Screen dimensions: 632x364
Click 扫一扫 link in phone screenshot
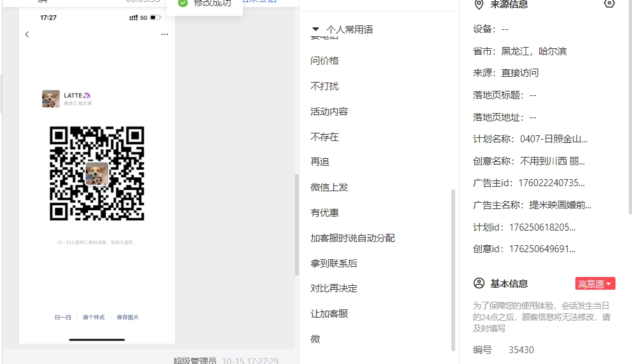(x=63, y=317)
